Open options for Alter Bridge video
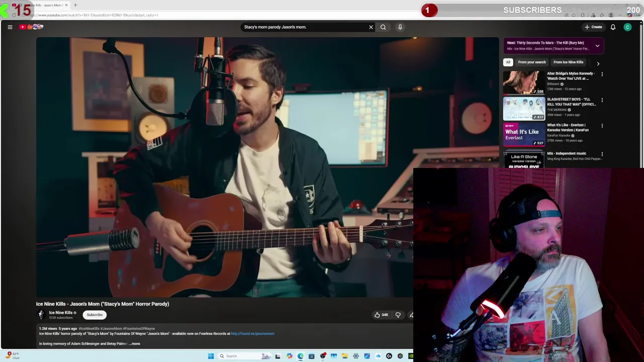This screenshot has width=644, height=362. (x=602, y=74)
